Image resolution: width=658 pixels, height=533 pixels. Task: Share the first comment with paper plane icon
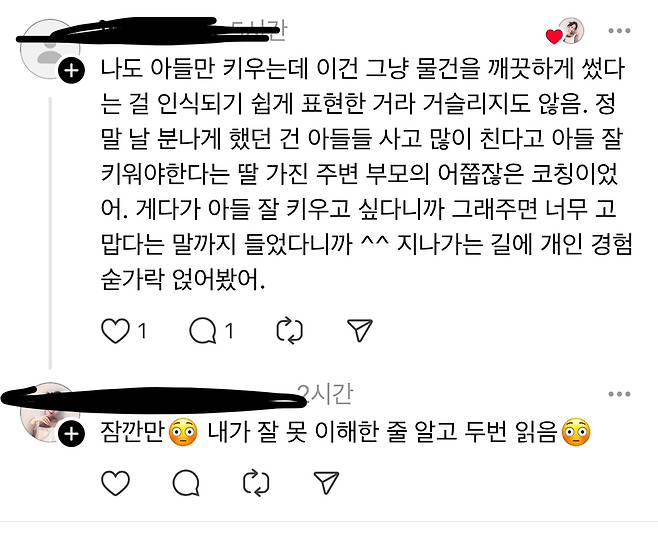360,331
